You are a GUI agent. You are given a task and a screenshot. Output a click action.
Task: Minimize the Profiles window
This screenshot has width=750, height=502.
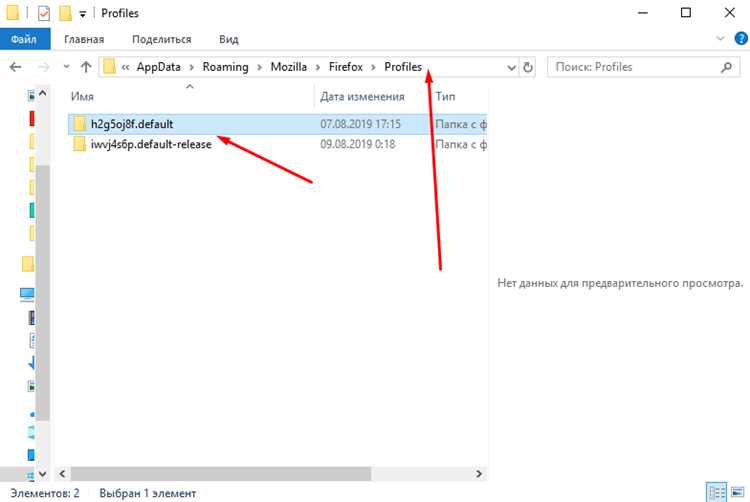(x=643, y=13)
